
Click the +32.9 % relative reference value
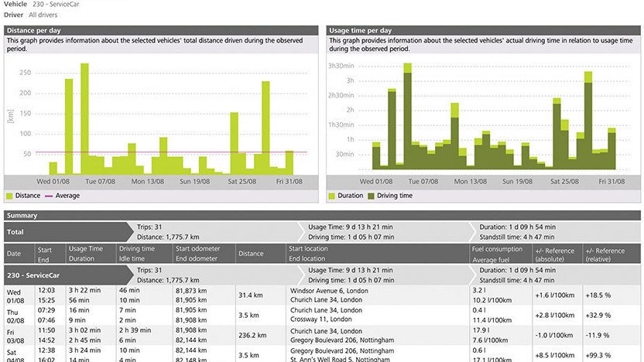pyautogui.click(x=598, y=315)
